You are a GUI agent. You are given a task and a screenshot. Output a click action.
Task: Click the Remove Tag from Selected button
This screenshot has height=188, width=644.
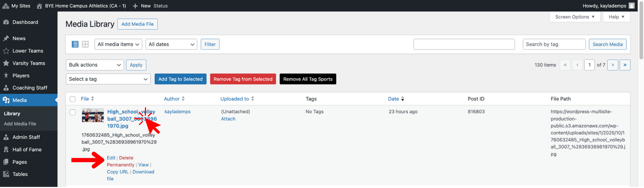click(x=243, y=79)
